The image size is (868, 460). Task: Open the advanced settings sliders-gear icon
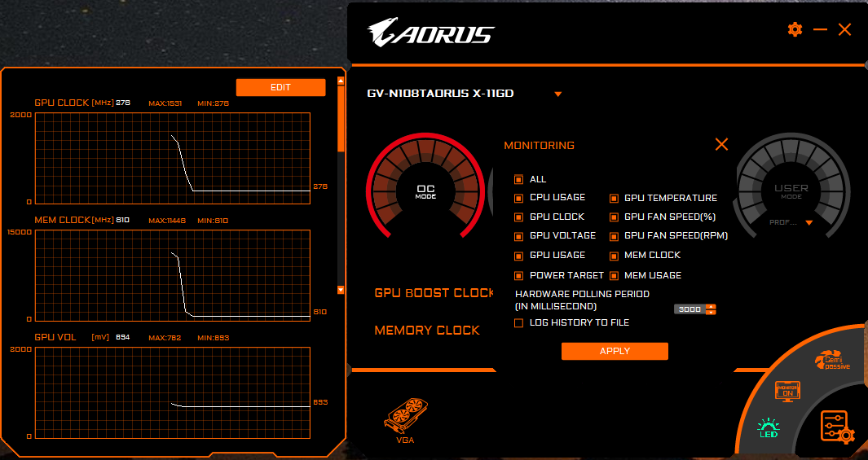pyautogui.click(x=837, y=427)
